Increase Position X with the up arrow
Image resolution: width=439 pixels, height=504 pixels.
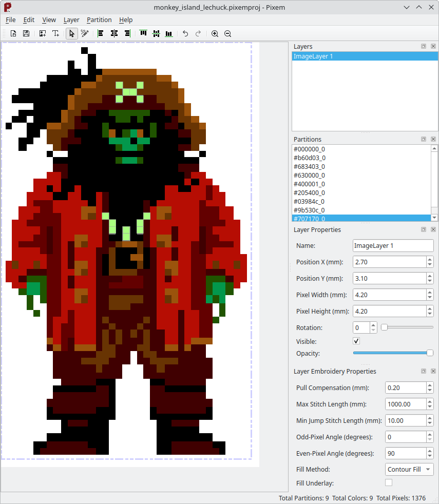pyautogui.click(x=430, y=259)
